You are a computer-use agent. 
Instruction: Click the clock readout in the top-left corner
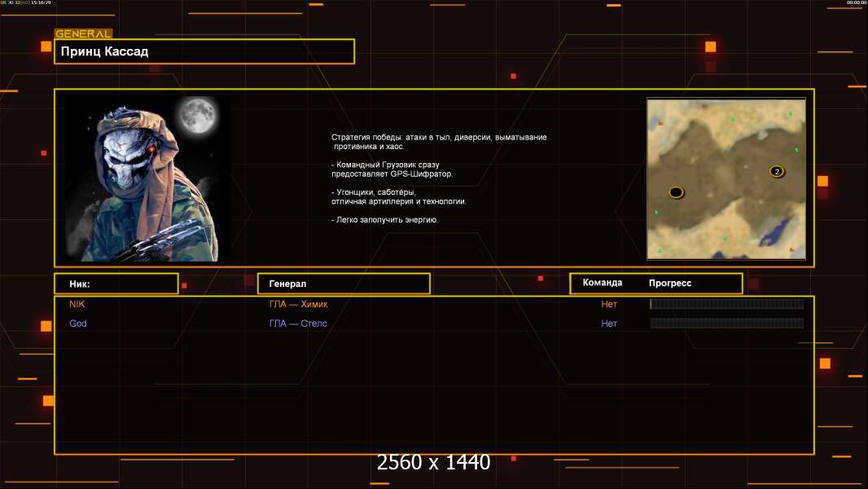(41, 3)
